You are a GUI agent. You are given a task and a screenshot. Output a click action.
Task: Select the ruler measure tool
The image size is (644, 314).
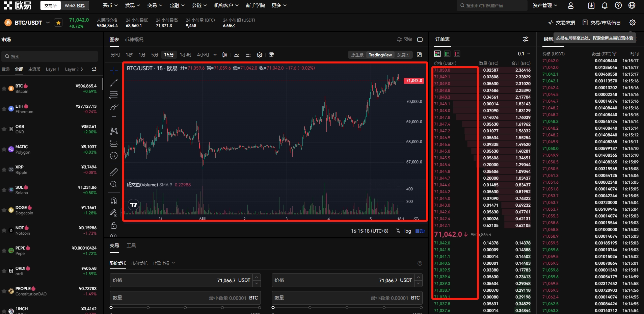tap(114, 172)
